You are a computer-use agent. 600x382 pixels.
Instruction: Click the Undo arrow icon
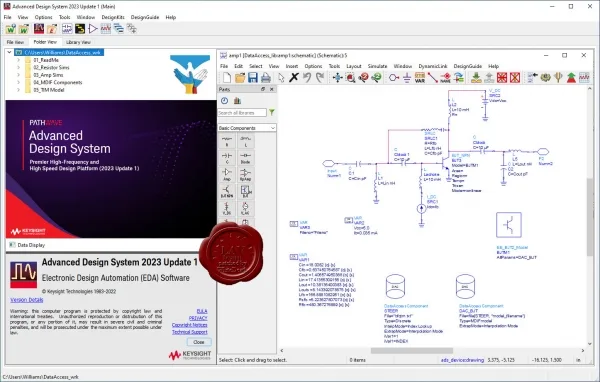[x=307, y=78]
